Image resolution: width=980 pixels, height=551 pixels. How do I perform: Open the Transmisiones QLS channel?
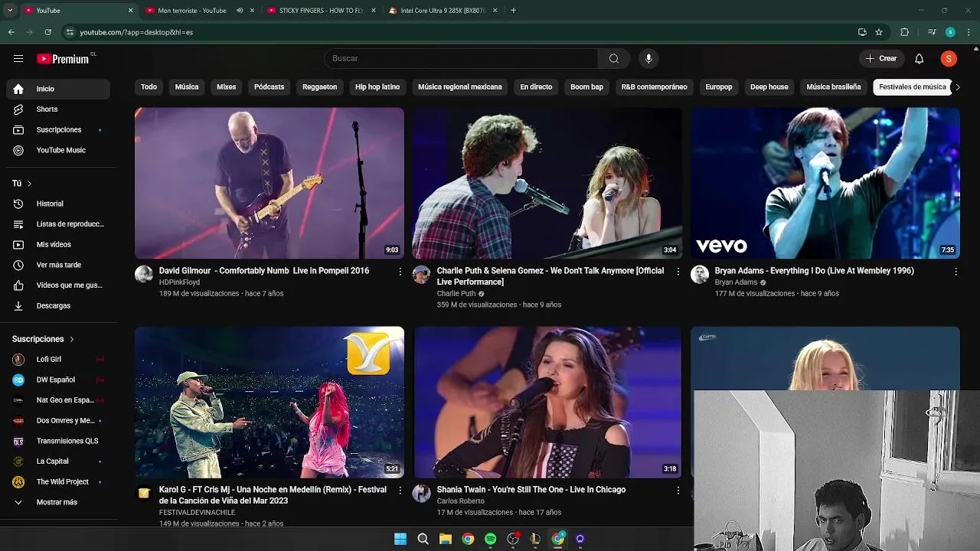coord(58,441)
